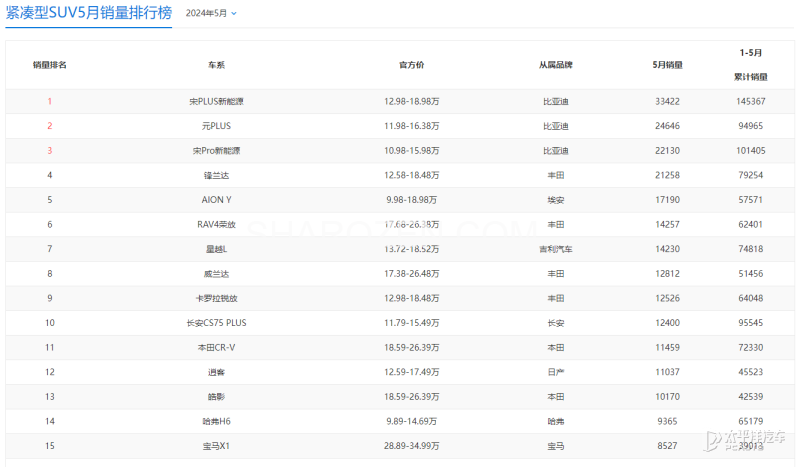Open the 宋Pro新能源 model page
Image resolution: width=800 pixels, height=467 pixels.
click(216, 151)
